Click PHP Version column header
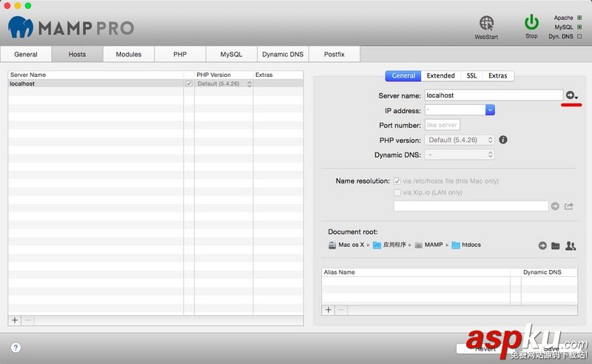Screen dimensions: 592x364 223,75
